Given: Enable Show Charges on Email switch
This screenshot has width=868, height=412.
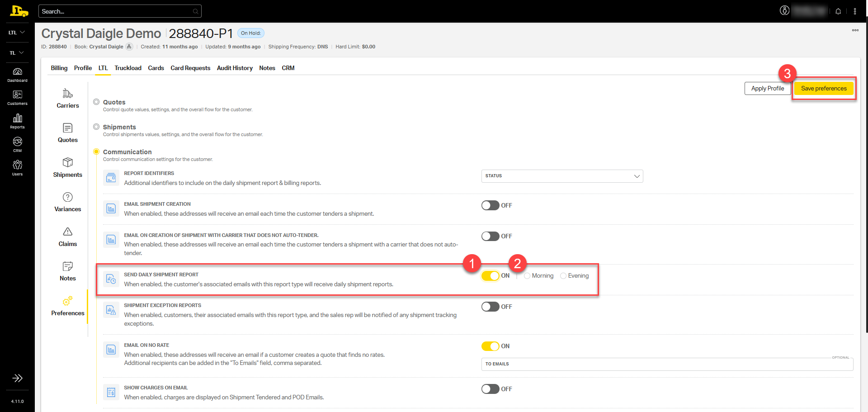Looking at the screenshot, I should [x=490, y=389].
